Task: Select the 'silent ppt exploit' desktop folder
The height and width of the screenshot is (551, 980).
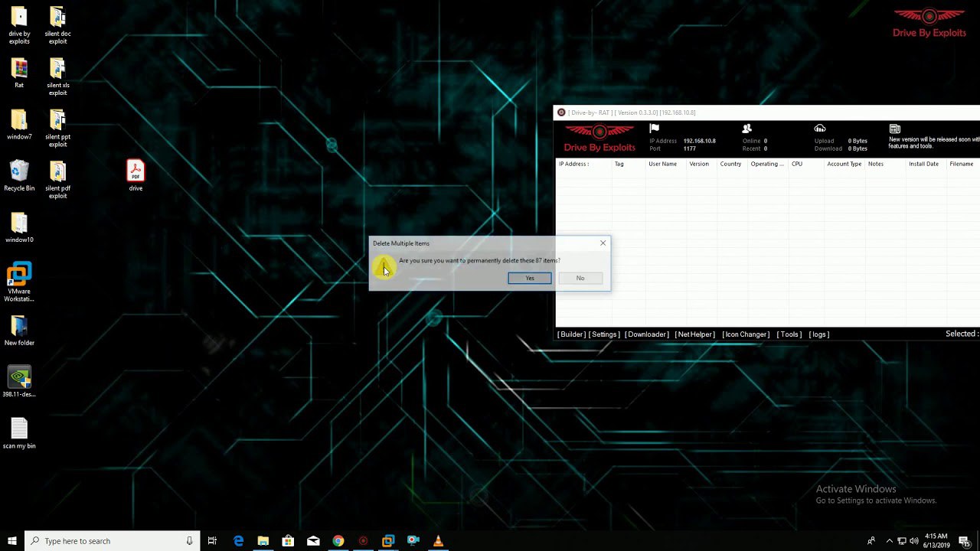Action: 58,128
